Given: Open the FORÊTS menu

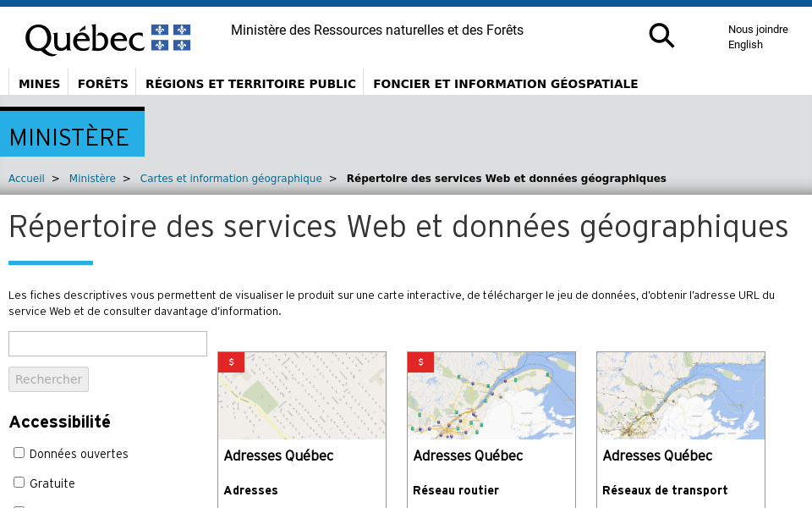Looking at the screenshot, I should 101,84.
